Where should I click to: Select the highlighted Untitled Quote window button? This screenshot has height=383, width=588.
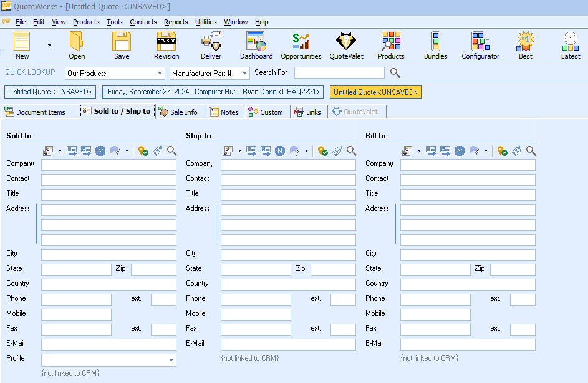[x=375, y=92]
